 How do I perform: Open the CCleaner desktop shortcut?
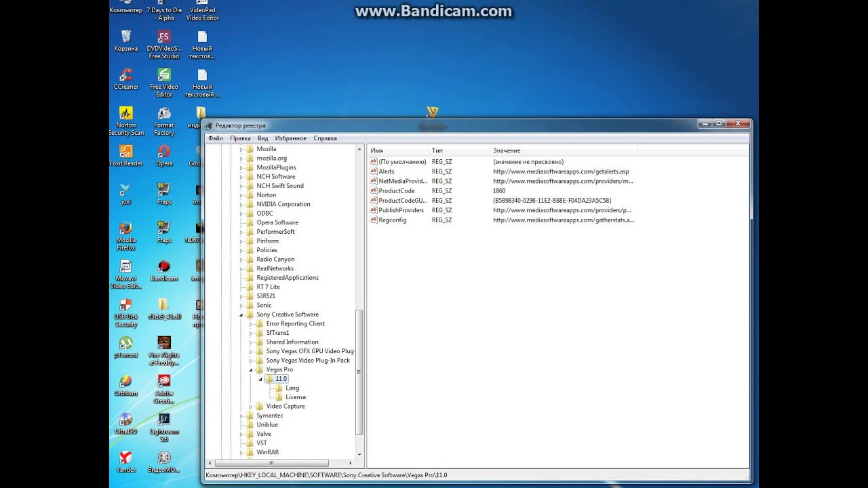(125, 79)
